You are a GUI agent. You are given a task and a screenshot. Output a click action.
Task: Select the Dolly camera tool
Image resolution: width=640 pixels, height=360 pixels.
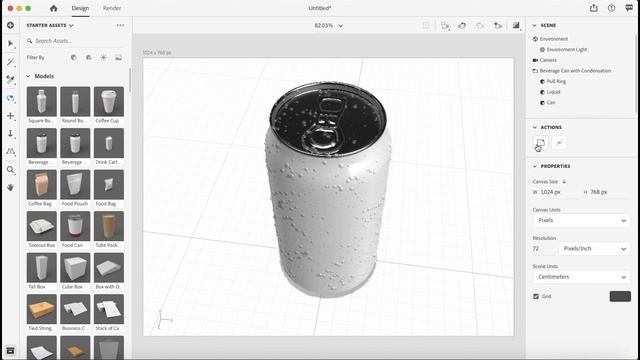click(11, 134)
